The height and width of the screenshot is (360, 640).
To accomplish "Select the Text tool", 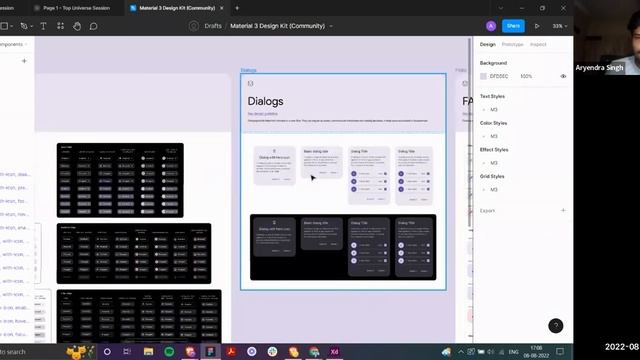I will point(43,26).
